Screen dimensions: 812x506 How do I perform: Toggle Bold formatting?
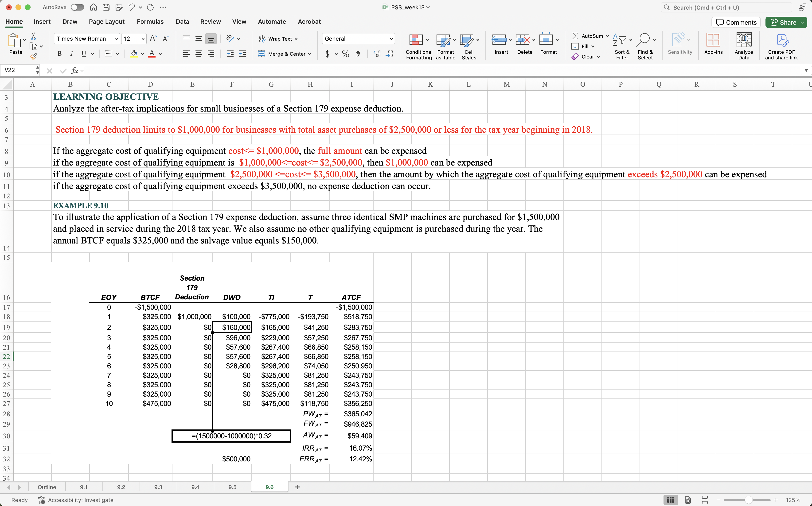click(60, 54)
